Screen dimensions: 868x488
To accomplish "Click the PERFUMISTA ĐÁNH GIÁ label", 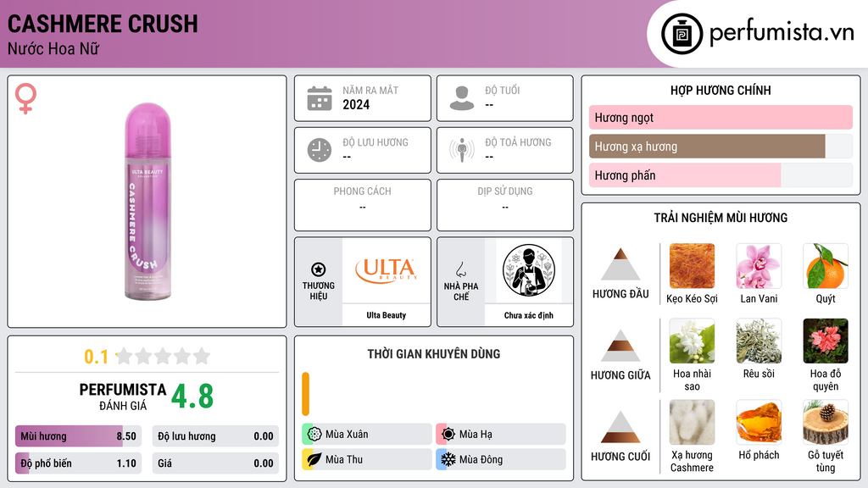I will [123, 396].
